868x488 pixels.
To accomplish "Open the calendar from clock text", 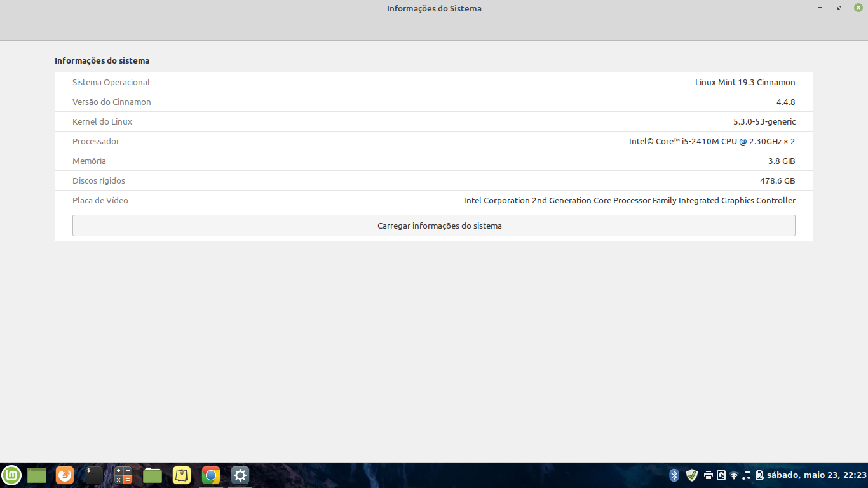I will pyautogui.click(x=817, y=475).
